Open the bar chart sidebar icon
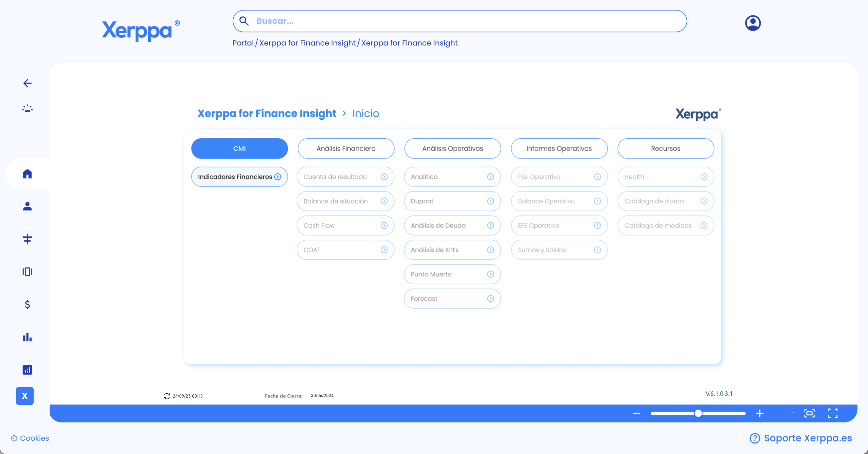This screenshot has height=454, width=868. (x=27, y=337)
